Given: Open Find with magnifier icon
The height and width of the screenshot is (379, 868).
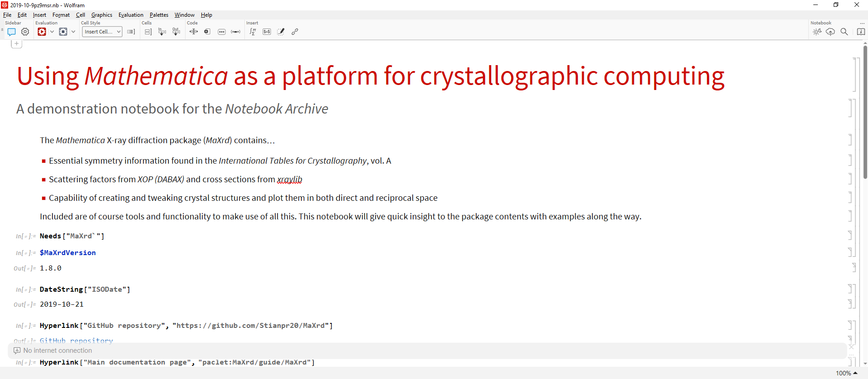Looking at the screenshot, I should pyautogui.click(x=844, y=32).
